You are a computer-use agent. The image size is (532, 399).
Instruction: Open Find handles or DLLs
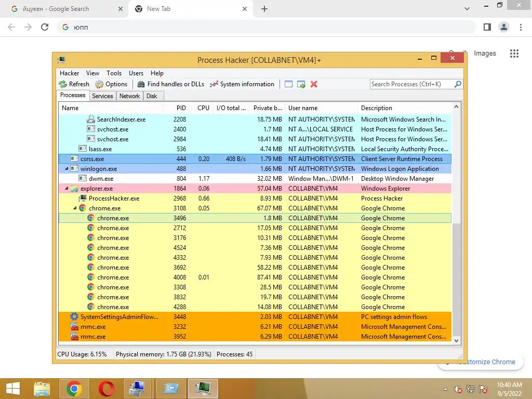click(x=170, y=84)
